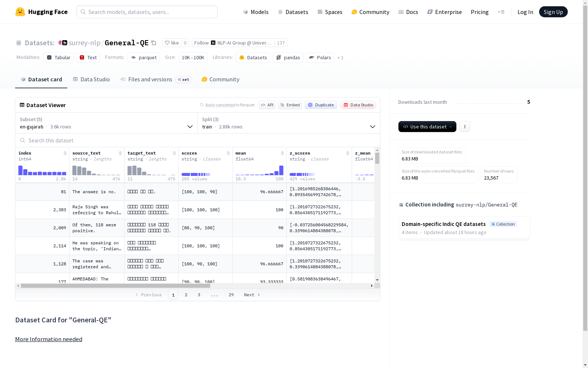Click the Log In link
This screenshot has height=368, width=588.
tap(525, 12)
